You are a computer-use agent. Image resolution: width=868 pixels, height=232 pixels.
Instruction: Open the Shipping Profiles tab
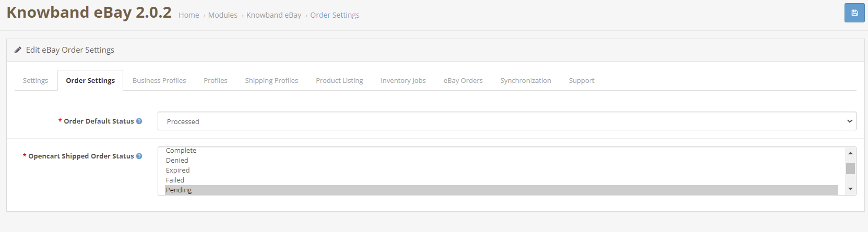[x=271, y=80]
